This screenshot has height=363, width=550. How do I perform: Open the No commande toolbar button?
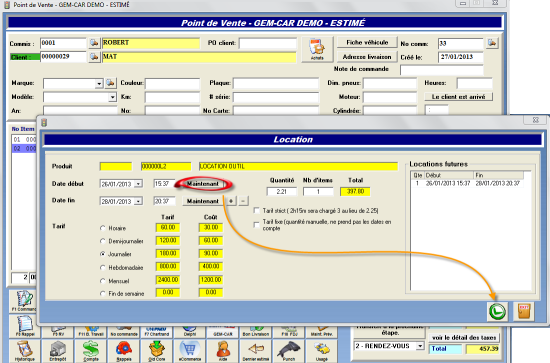pos(124,332)
